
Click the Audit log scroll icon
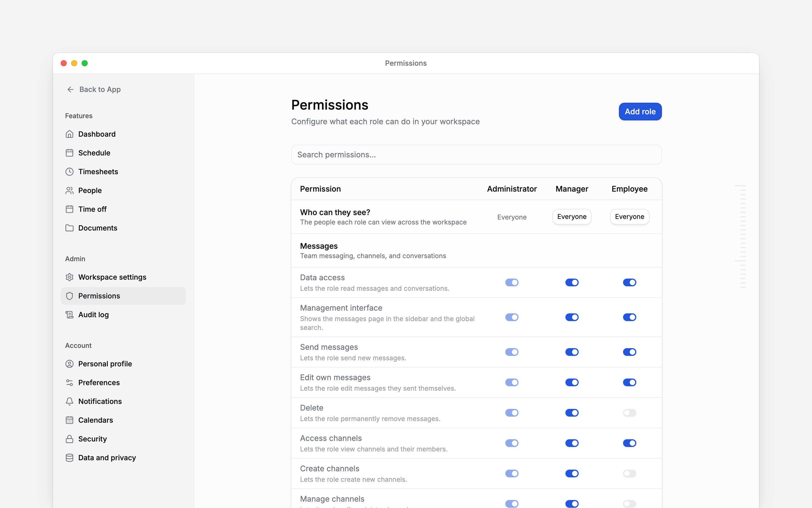pos(70,315)
